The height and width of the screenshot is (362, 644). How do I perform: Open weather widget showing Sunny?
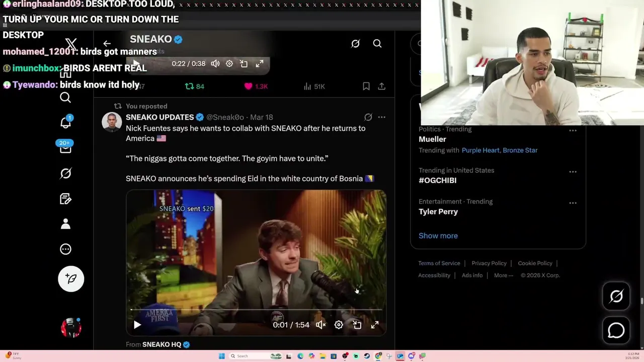13,355
